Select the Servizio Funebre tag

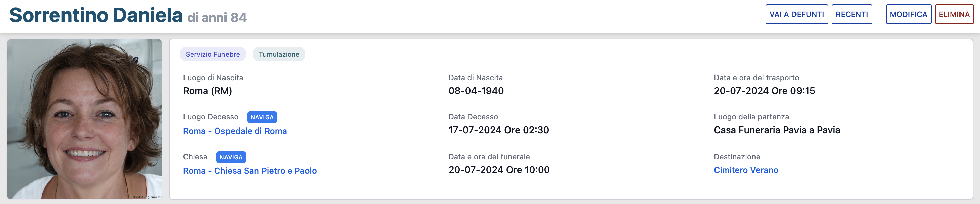[213, 54]
